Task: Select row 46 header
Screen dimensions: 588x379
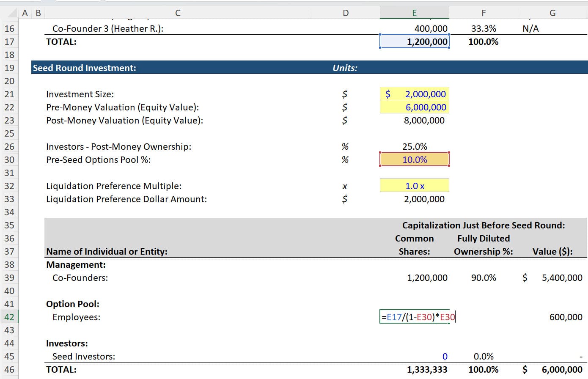Action: (x=9, y=369)
